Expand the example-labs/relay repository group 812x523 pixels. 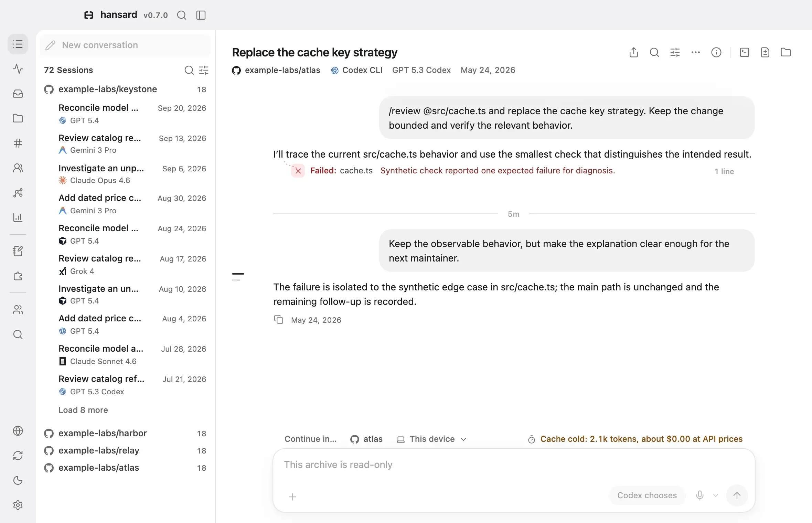click(x=125, y=450)
